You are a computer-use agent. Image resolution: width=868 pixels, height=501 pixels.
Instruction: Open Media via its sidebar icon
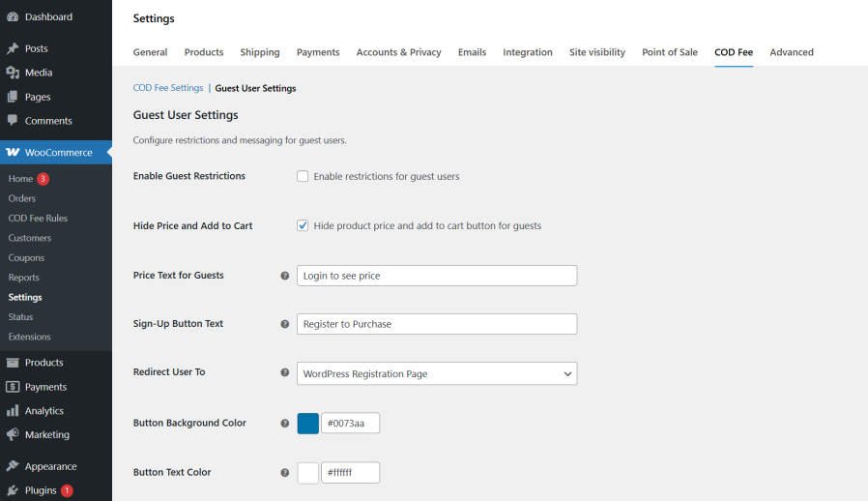(13, 73)
